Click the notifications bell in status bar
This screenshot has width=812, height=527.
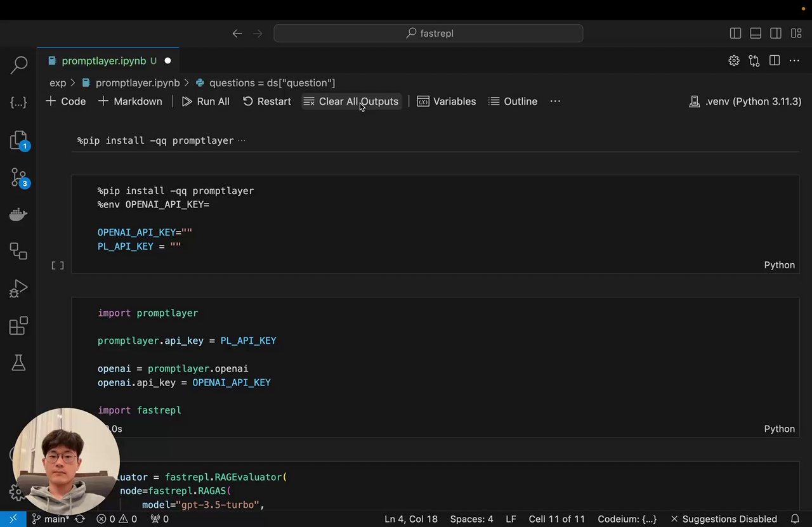(795, 519)
